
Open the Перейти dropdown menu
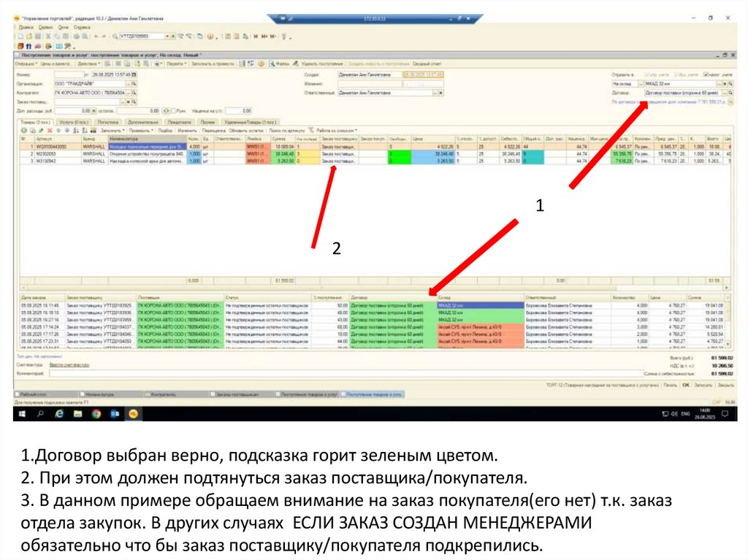pos(177,64)
